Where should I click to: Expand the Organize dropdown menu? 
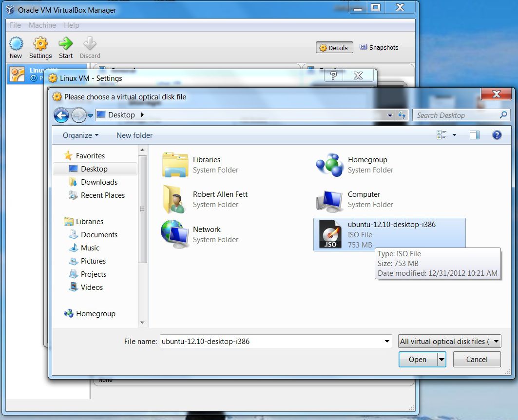80,135
